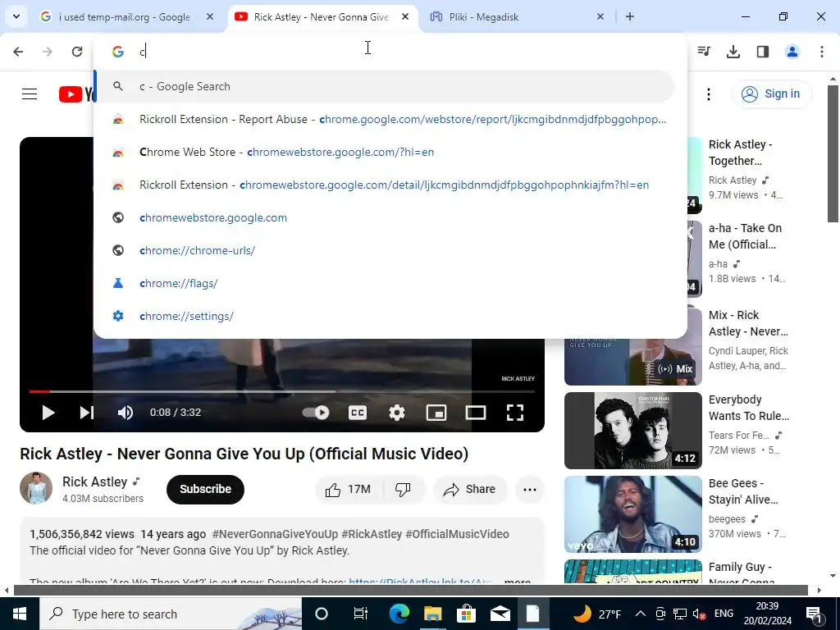Select Chrome Web Store suggestion
Screen dimensions: 840x630
(390, 152)
